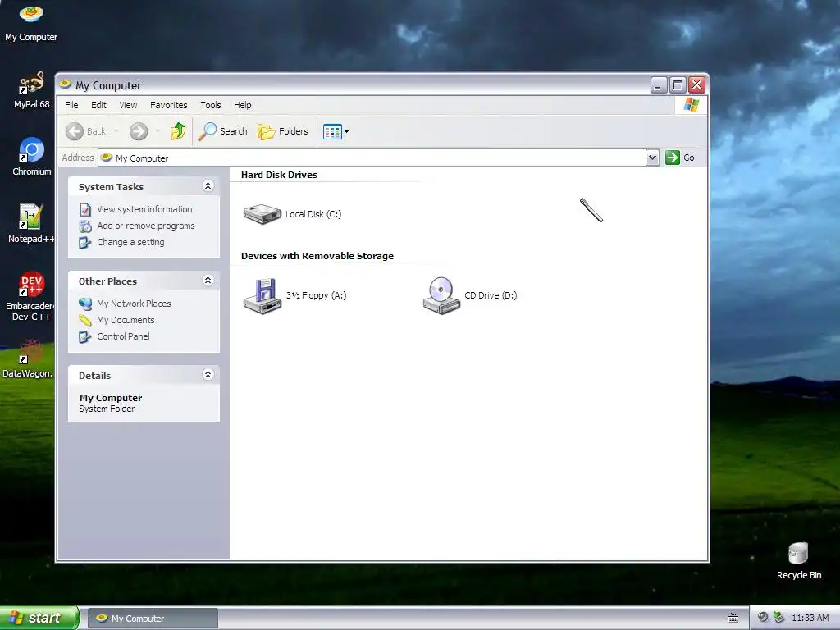Open the My Network Places link
Viewport: 840px width, 630px height.
(134, 304)
